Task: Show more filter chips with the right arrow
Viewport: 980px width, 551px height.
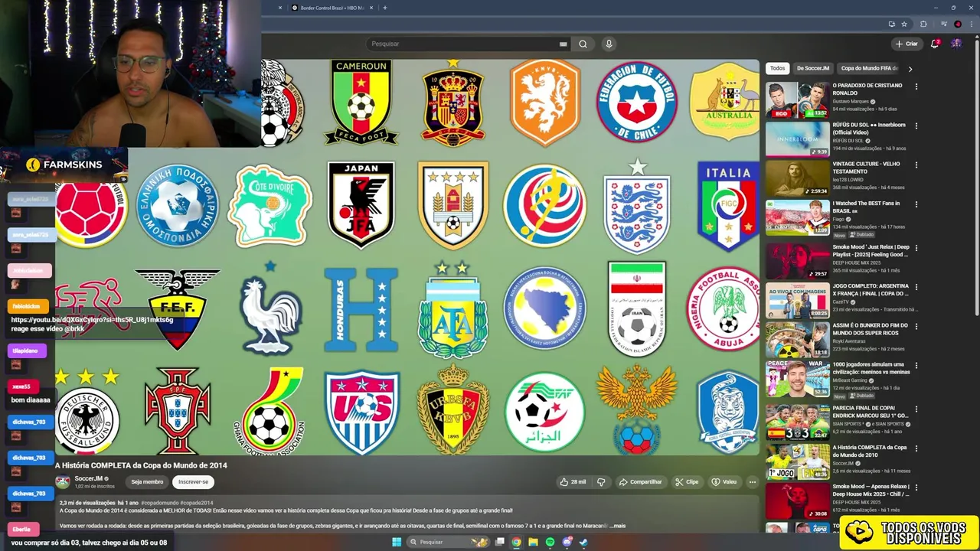Action: [x=910, y=68]
